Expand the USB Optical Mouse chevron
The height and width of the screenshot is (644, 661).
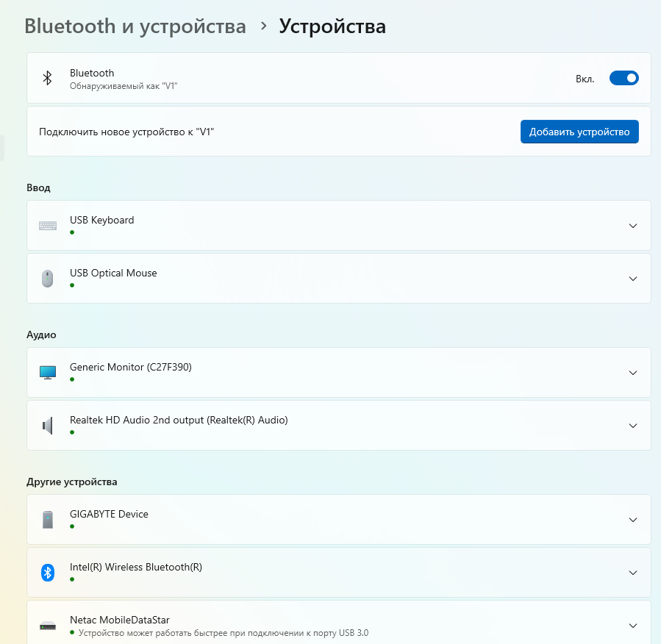pyautogui.click(x=632, y=279)
